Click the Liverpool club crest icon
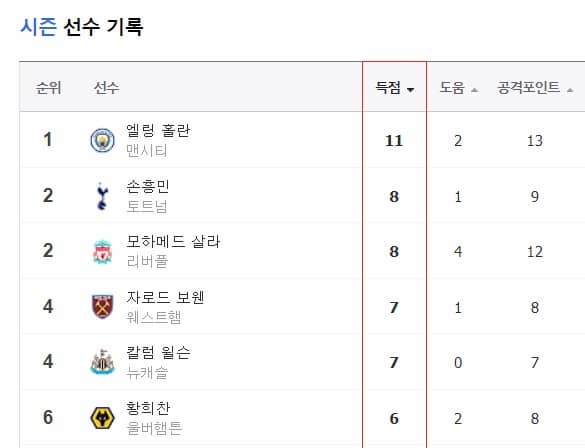Viewport: 585px width, 448px height. (103, 252)
